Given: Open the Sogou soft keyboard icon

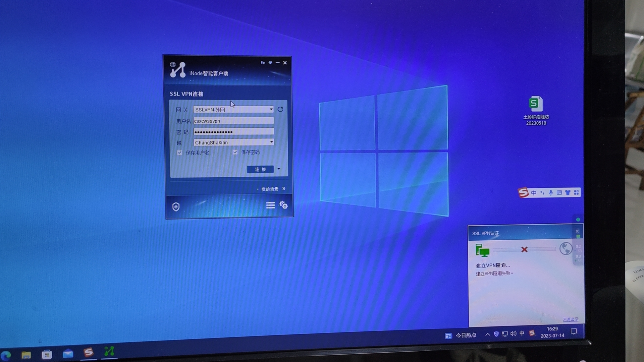Looking at the screenshot, I should tap(559, 192).
